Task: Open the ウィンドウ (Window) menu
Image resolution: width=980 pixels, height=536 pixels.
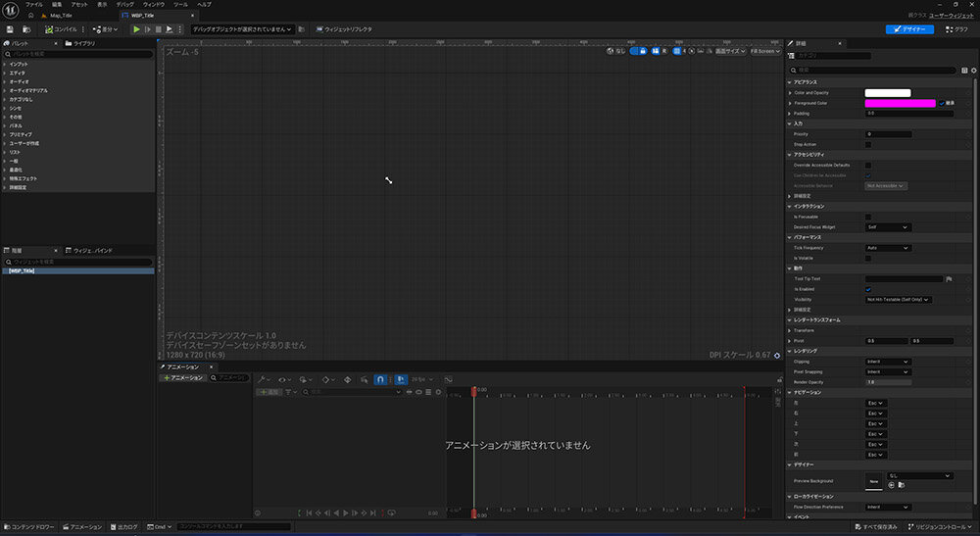Action: click(x=154, y=5)
